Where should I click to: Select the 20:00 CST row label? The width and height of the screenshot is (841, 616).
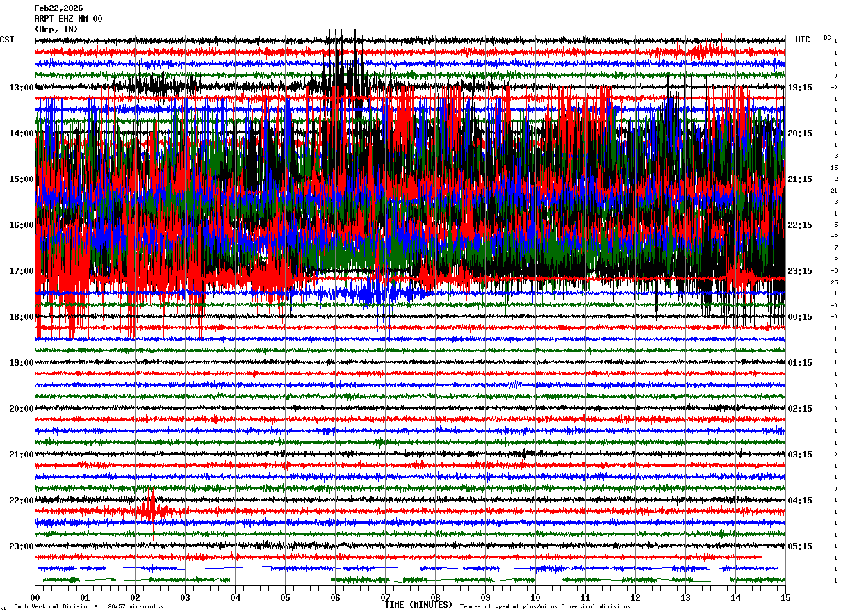22,409
